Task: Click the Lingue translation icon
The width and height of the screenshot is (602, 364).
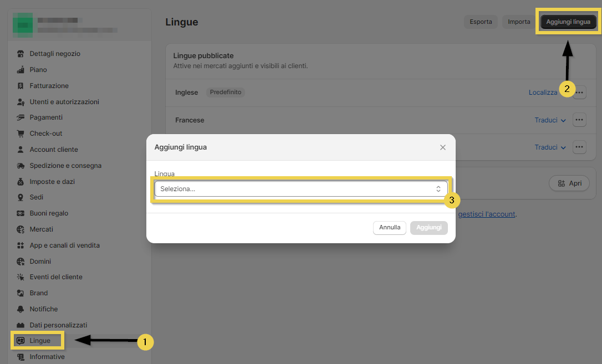Action: coord(21,341)
